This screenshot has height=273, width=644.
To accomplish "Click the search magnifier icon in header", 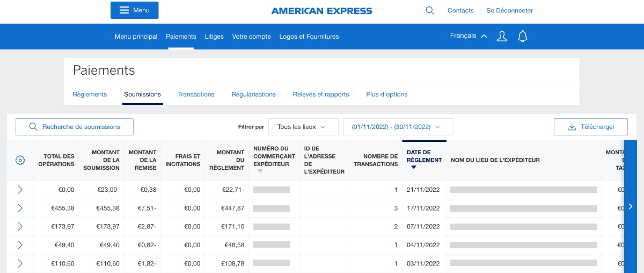I will click(430, 10).
